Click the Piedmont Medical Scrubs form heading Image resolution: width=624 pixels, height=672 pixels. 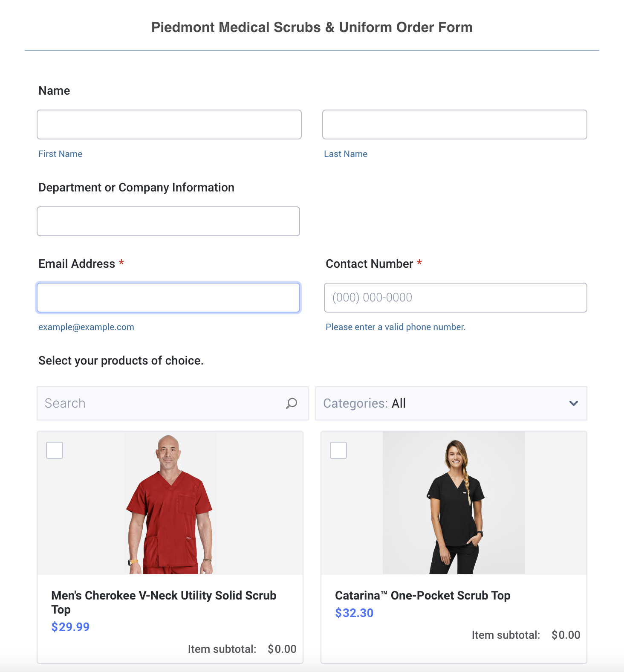point(312,27)
